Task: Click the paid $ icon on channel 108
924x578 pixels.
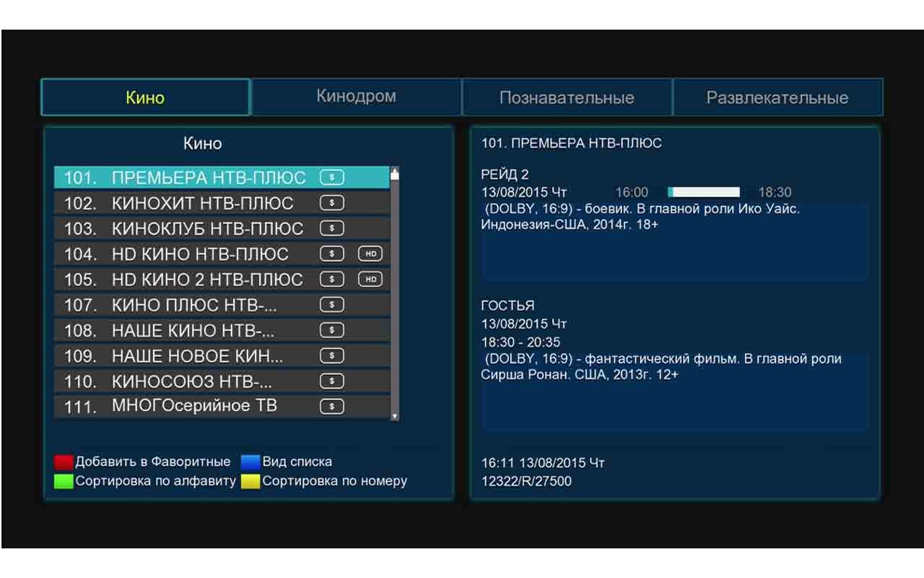Action: coord(332,330)
